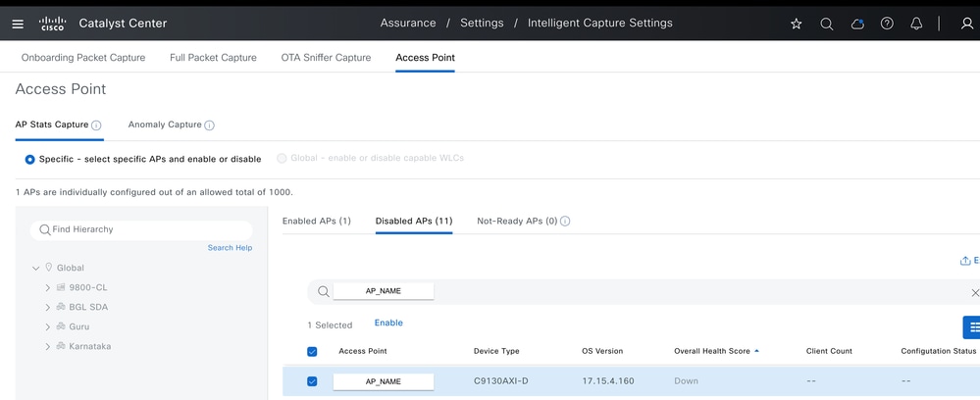
Task: Toggle the select-all checkbox in table header
Action: coord(312,352)
